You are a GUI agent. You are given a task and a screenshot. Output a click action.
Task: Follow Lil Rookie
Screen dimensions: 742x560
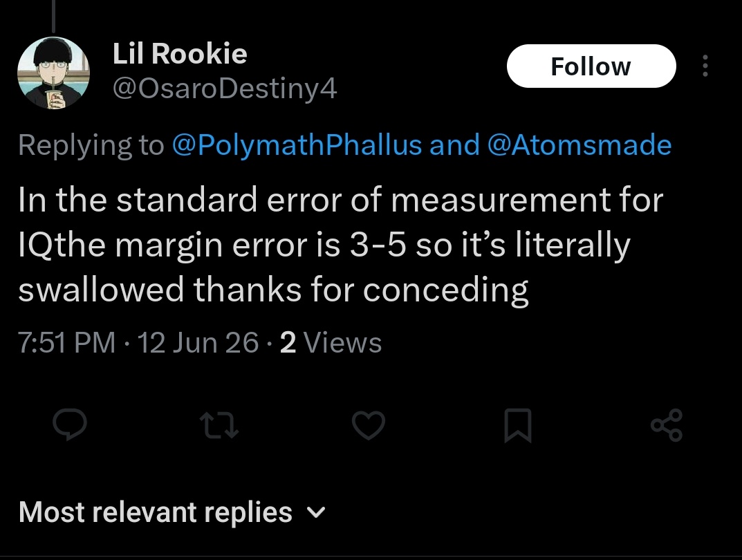click(x=591, y=66)
